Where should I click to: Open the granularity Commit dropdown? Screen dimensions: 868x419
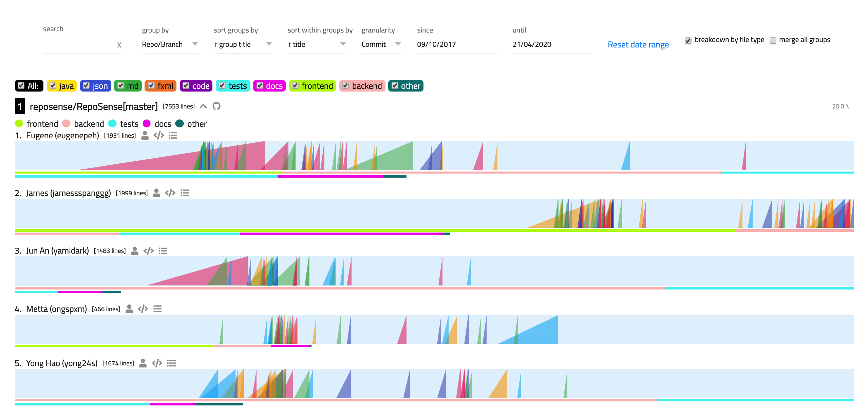[x=381, y=44]
